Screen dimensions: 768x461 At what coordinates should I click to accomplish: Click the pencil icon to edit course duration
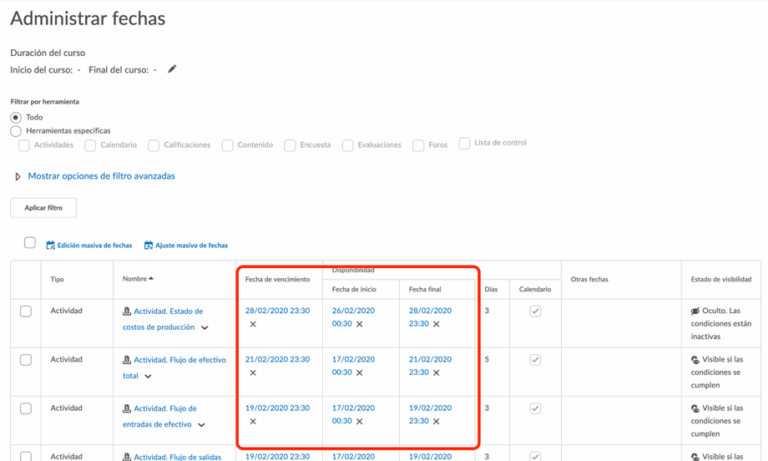pos(172,69)
